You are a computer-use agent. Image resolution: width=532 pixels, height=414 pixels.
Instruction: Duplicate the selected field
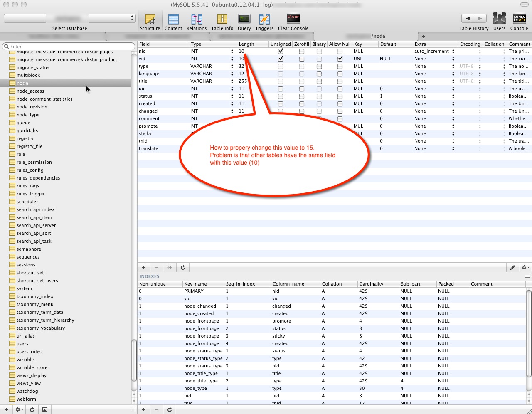170,267
